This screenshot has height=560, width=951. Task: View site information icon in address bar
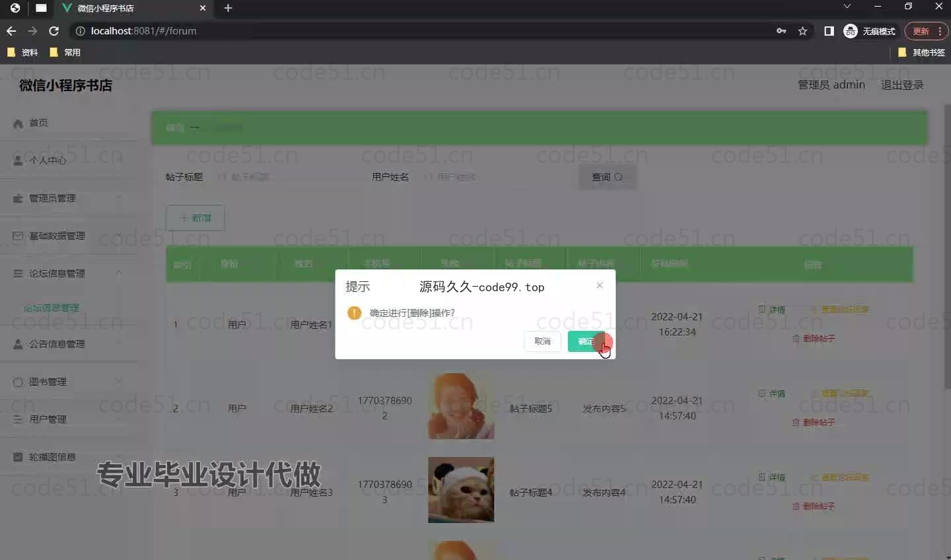click(80, 31)
